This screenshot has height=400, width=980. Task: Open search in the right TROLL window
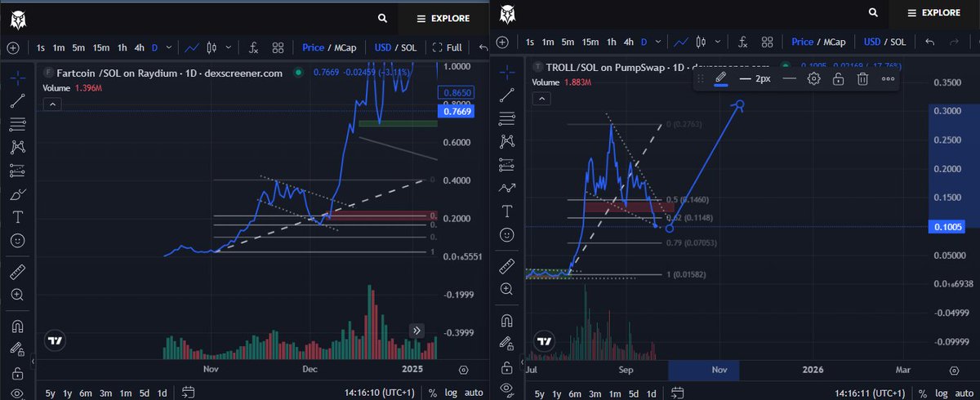click(874, 13)
